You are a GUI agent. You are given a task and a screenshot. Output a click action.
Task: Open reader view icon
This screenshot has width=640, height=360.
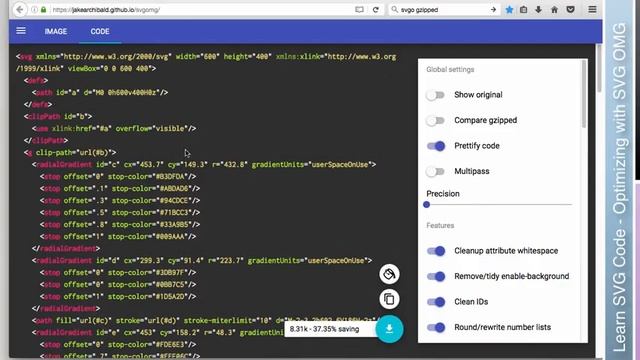pyautogui.click(x=359, y=9)
